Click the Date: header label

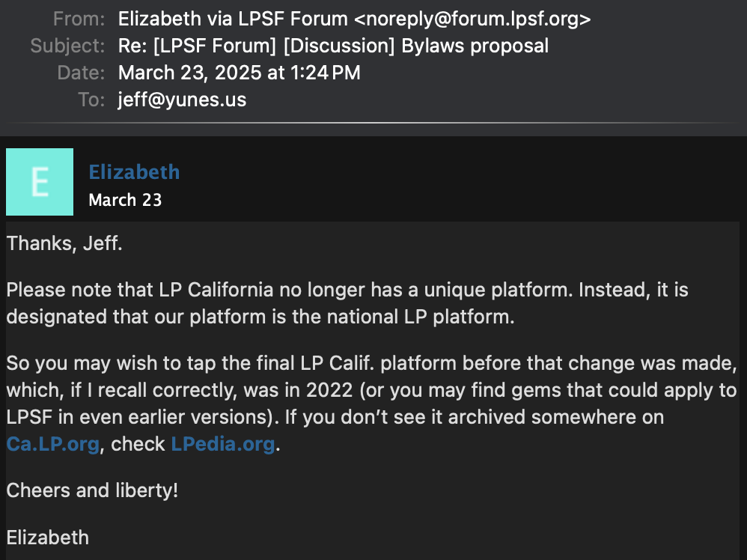click(x=81, y=73)
